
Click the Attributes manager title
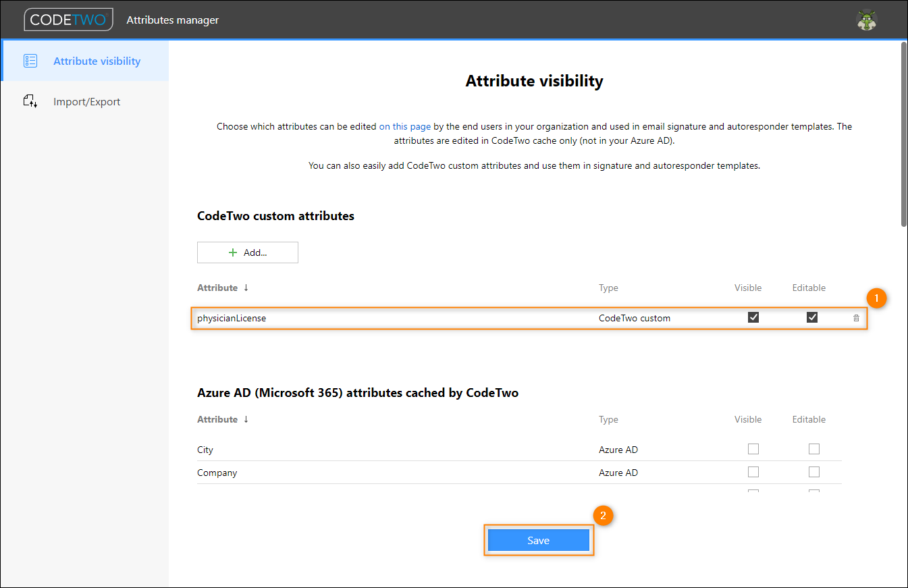pos(173,20)
